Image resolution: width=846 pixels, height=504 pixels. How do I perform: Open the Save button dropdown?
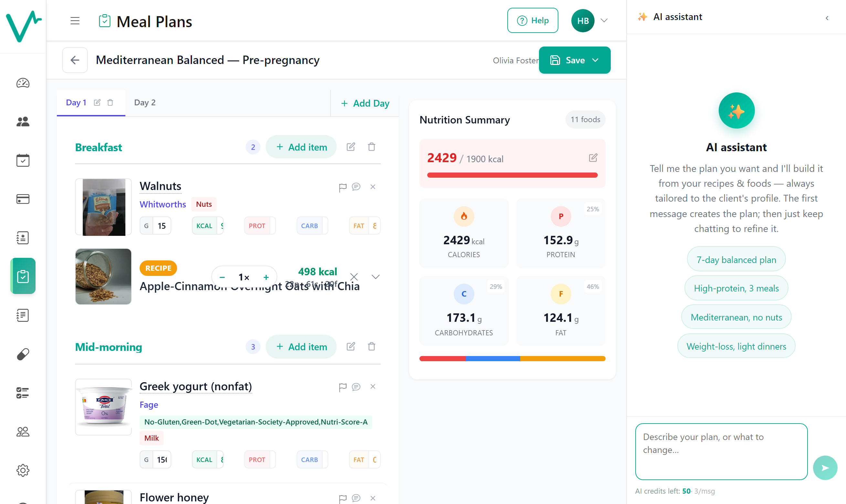(595, 60)
